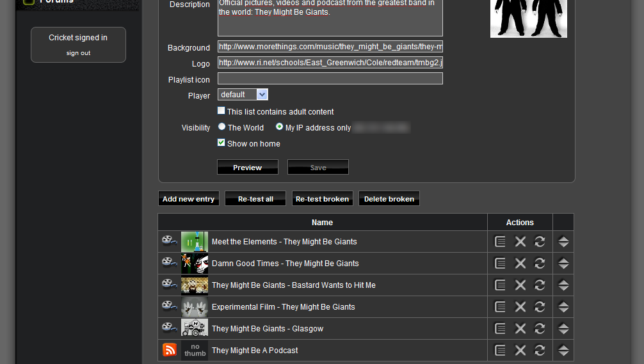
Task: Delete the Damn Good Times entry
Action: pyautogui.click(x=520, y=264)
